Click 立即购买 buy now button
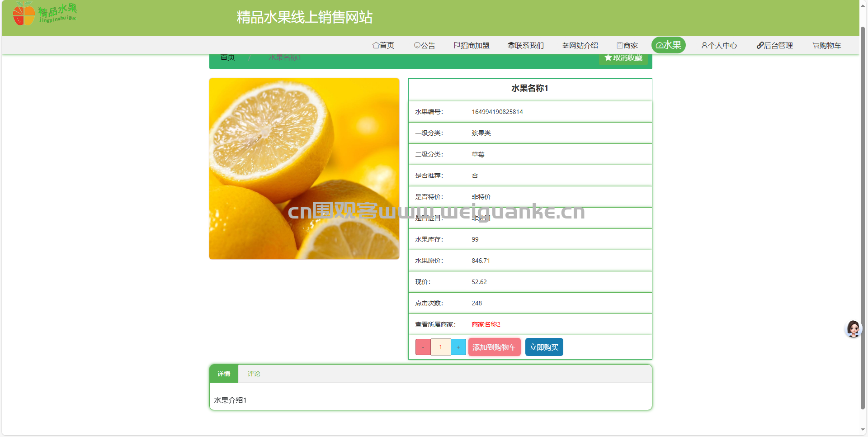The width and height of the screenshot is (868, 437). click(x=544, y=347)
